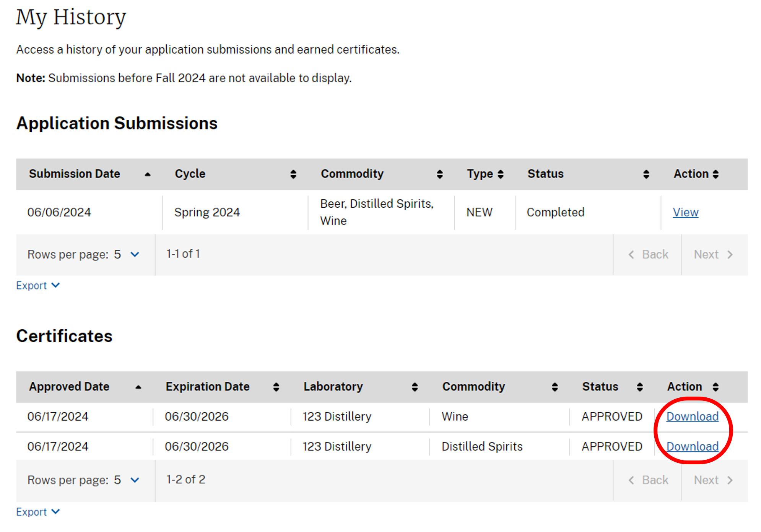Sort submissions by Submission Date arrow

[148, 174]
